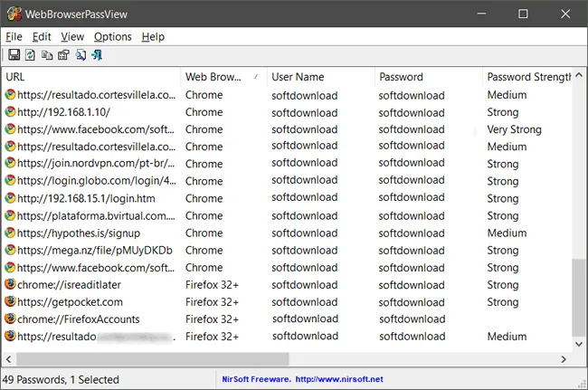The image size is (588, 390).
Task: Click Chrome icon beside mega.nz file row
Action: pyautogui.click(x=10, y=250)
